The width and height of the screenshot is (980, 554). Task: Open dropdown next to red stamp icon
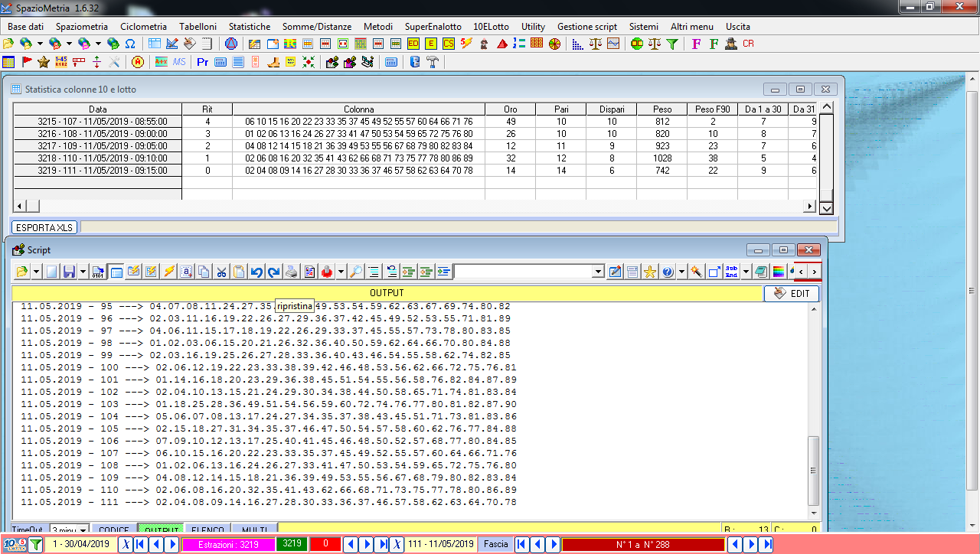(341, 272)
